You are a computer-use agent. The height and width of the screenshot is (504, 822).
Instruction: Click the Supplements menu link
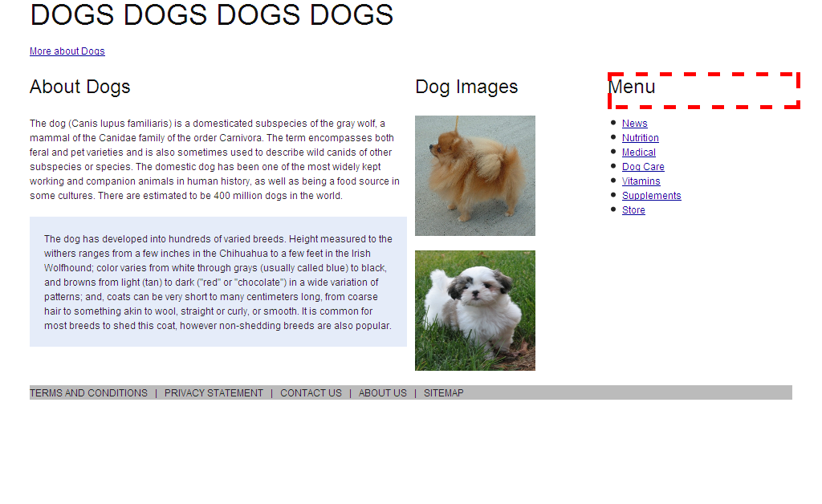651,195
